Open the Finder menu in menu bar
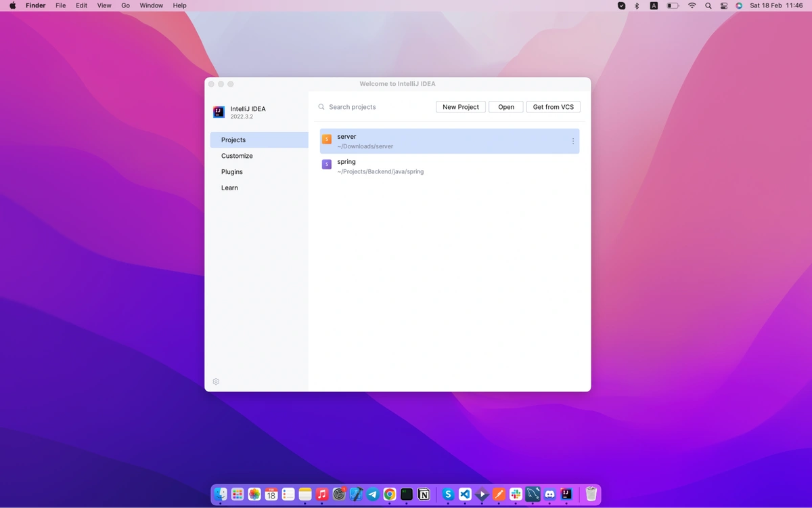This screenshot has height=508, width=812. pyautogui.click(x=36, y=5)
